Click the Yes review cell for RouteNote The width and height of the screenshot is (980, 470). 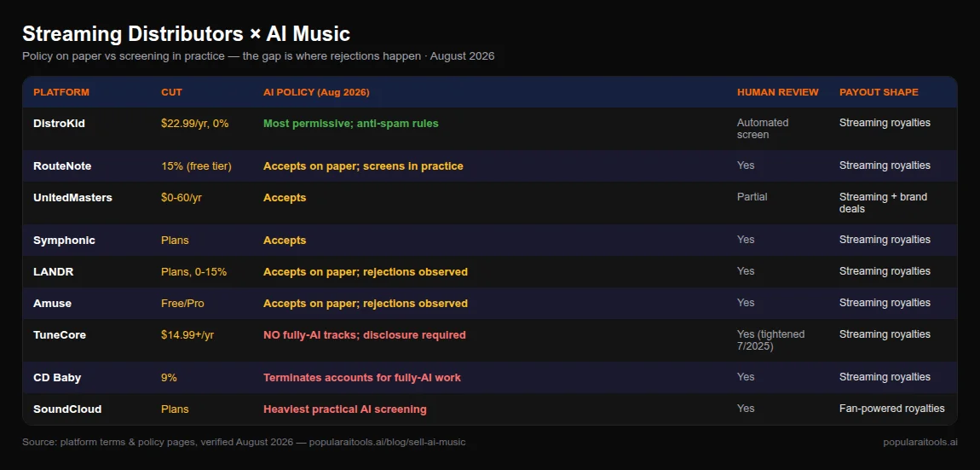click(x=746, y=165)
